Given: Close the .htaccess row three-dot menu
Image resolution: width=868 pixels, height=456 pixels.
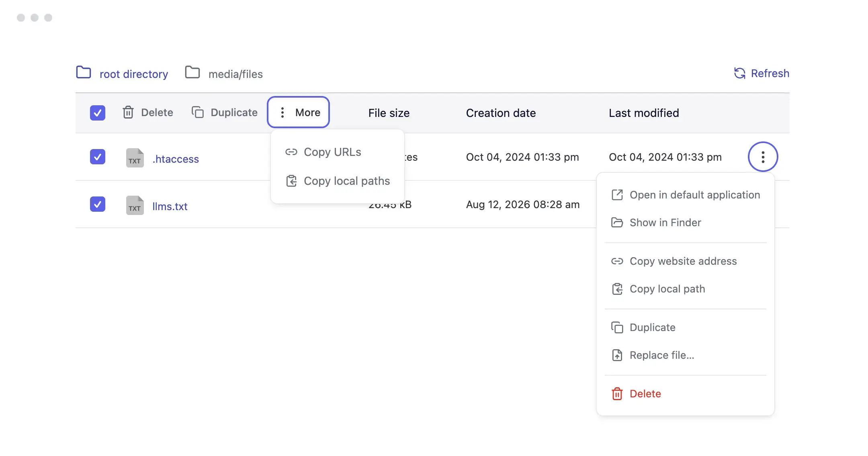Looking at the screenshot, I should [763, 157].
